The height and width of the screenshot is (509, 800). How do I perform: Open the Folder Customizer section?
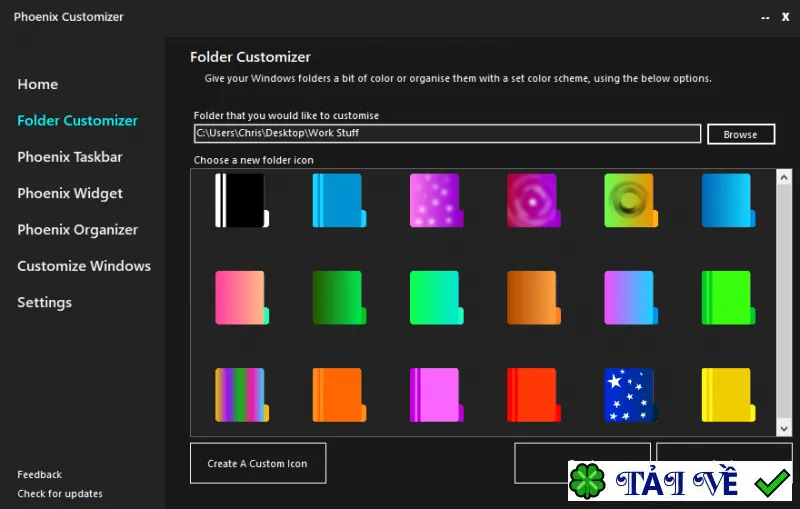click(78, 120)
